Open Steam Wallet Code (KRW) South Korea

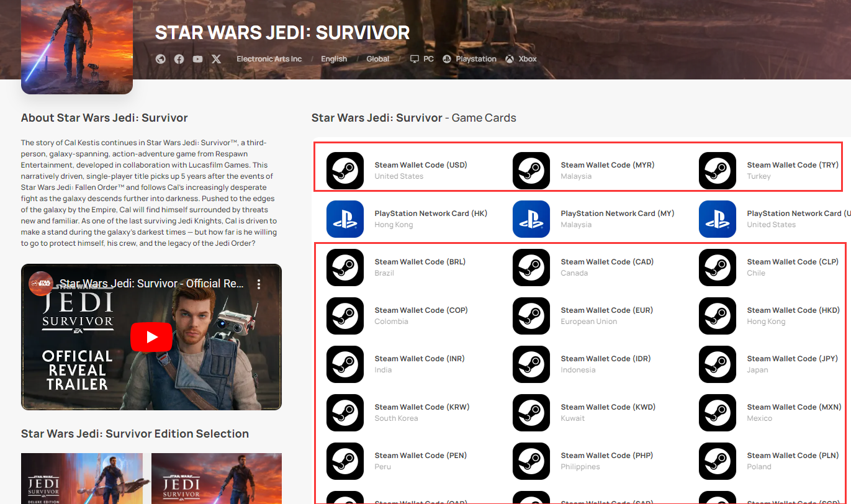pos(398,413)
